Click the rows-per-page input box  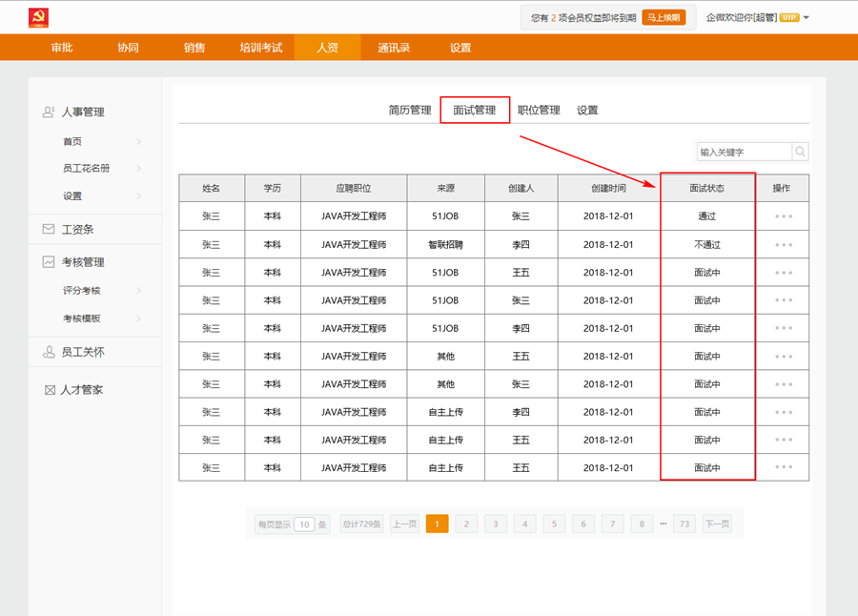pos(304,524)
